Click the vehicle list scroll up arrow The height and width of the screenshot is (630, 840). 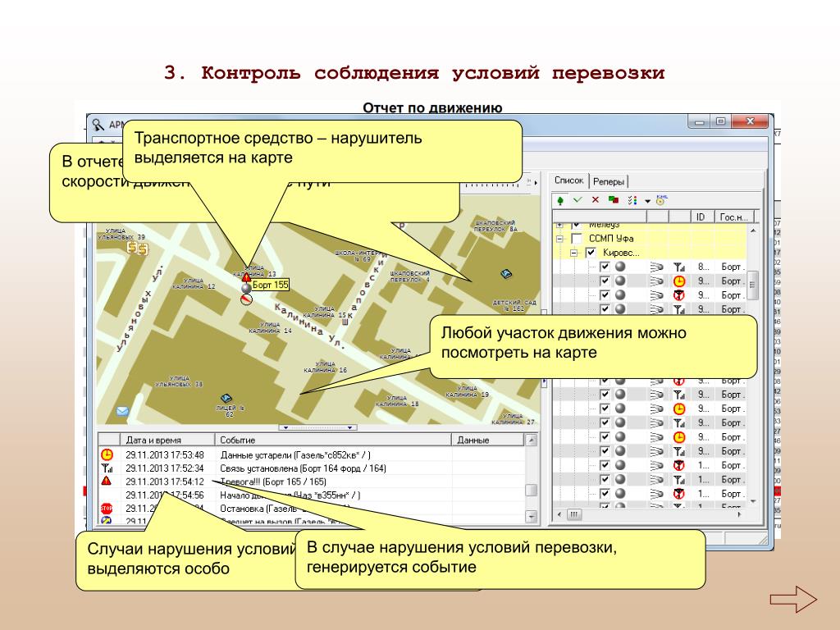click(753, 231)
